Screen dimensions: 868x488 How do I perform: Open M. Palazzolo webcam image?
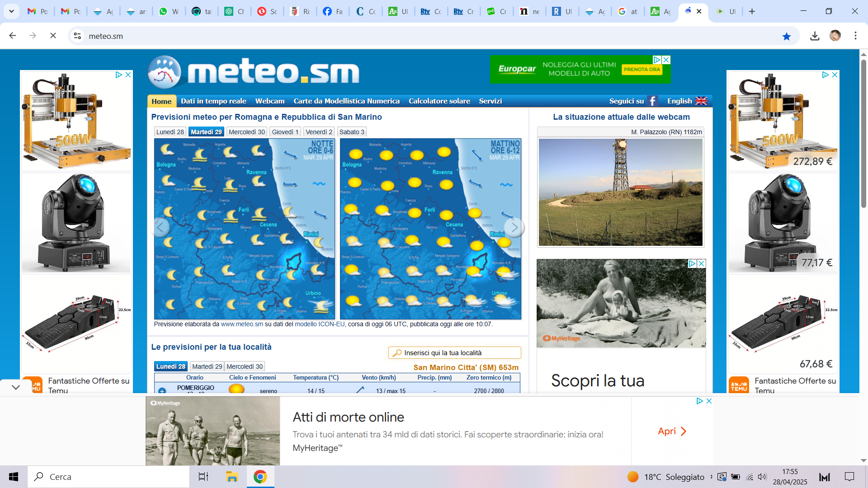(620, 192)
